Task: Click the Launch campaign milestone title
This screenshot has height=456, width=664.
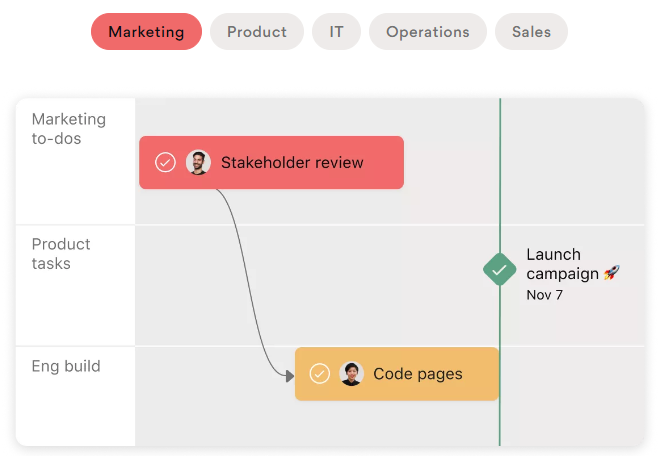Action: point(562,264)
